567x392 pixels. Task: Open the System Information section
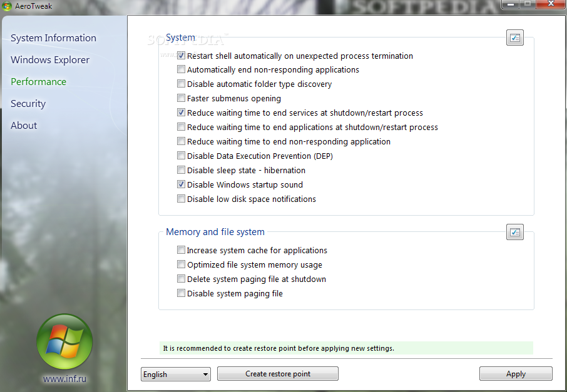coord(54,38)
